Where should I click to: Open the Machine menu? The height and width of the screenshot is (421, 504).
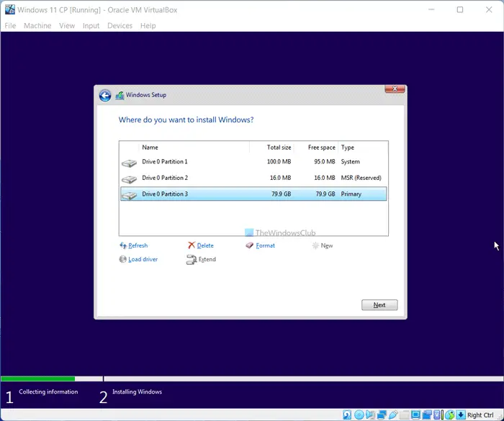(37, 26)
